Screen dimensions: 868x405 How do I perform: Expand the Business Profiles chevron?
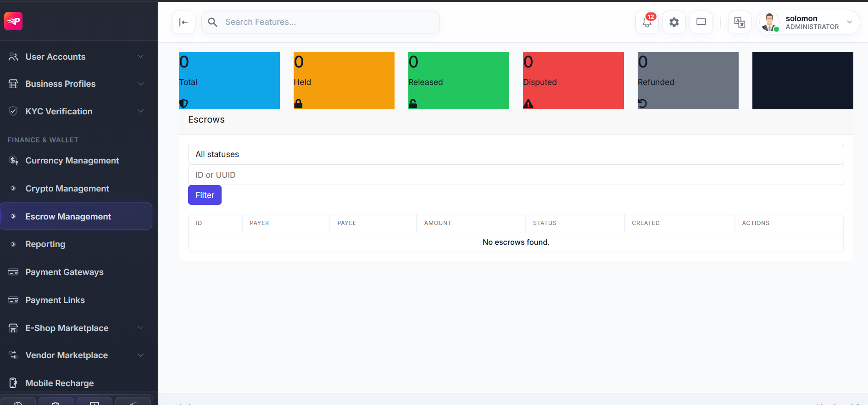[x=141, y=84]
